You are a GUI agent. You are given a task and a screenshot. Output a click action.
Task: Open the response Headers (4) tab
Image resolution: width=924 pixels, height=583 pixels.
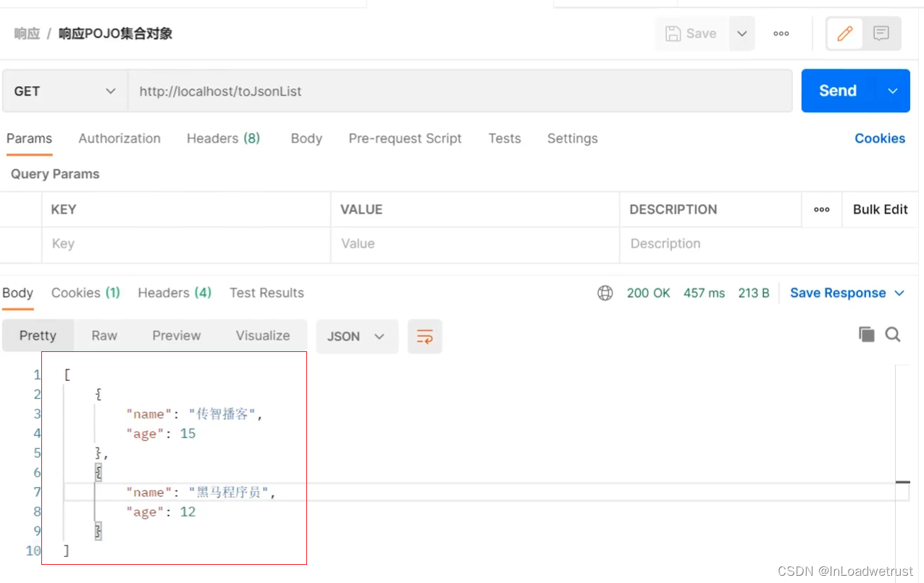175,293
